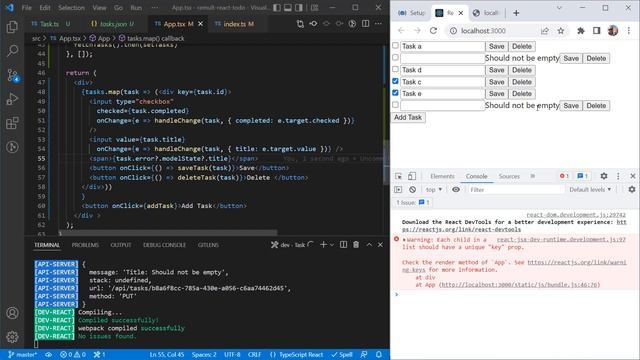640x360 pixels.
Task: Click notifications bell in status bar
Action: [x=379, y=354]
